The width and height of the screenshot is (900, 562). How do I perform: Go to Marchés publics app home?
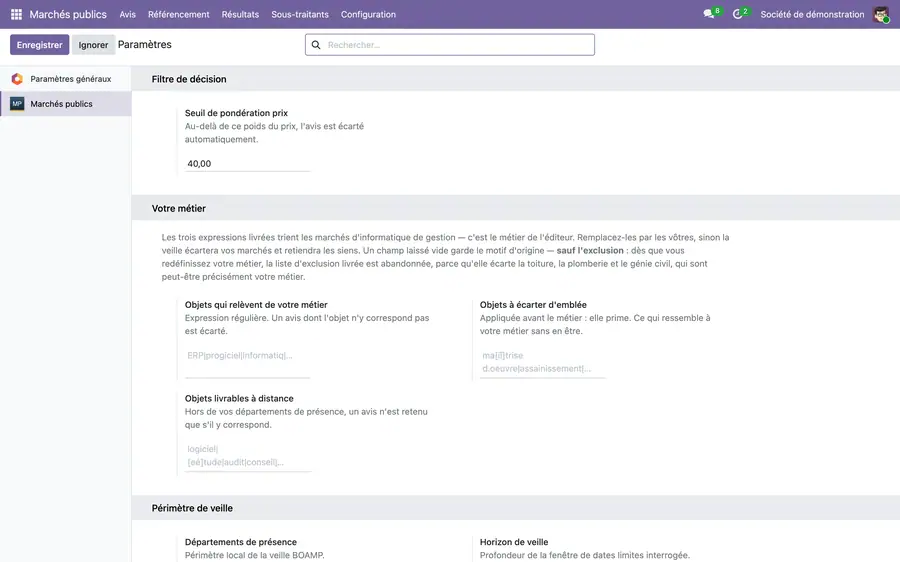[68, 14]
